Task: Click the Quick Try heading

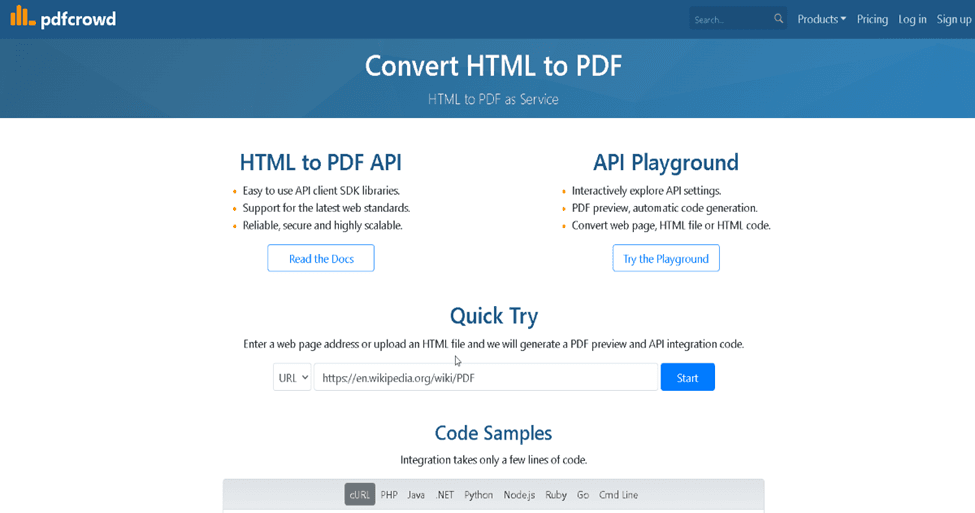Action: [494, 316]
